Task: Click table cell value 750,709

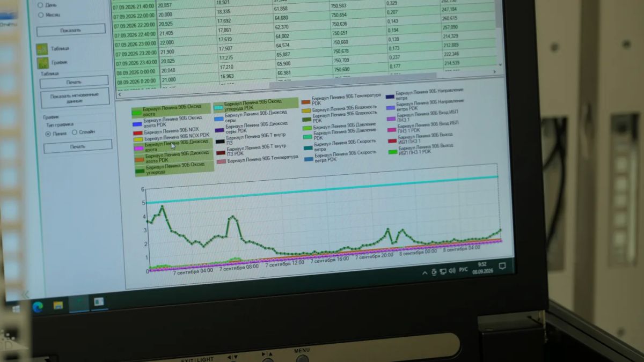Action: point(340,60)
